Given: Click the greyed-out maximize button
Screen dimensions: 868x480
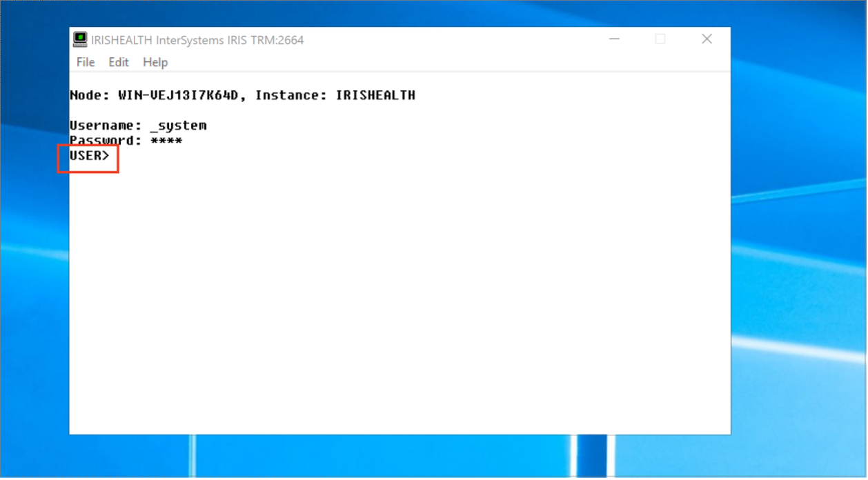Looking at the screenshot, I should [660, 39].
